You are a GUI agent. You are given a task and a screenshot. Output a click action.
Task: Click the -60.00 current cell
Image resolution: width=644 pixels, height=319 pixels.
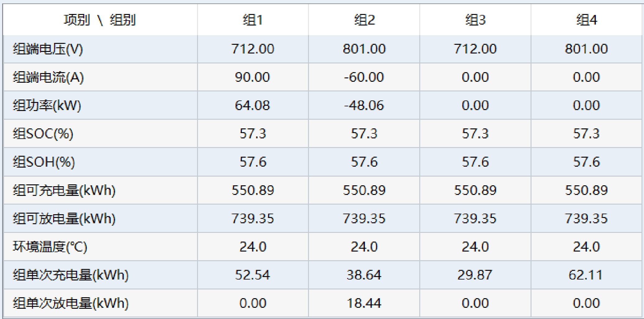pyautogui.click(x=364, y=77)
